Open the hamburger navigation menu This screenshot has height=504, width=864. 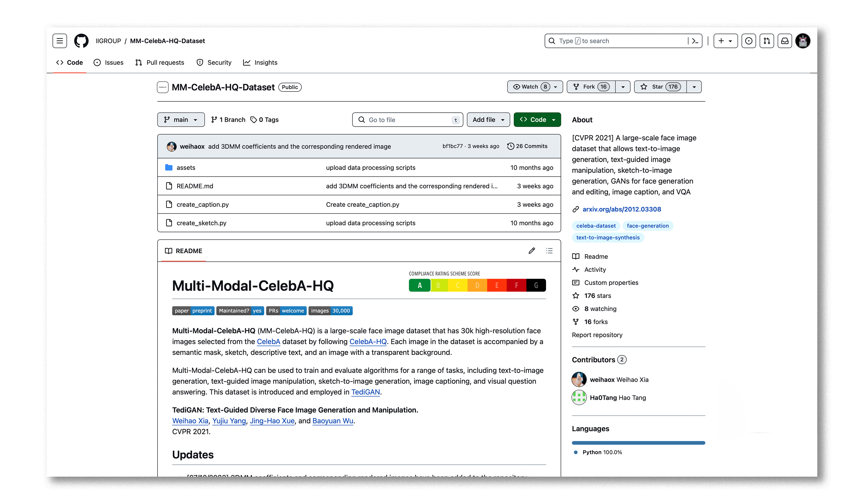coord(60,41)
